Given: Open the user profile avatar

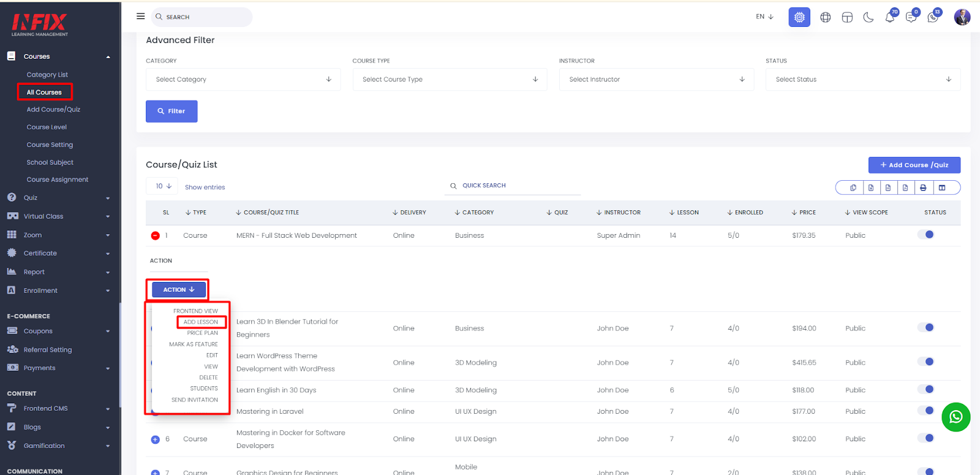Looking at the screenshot, I should coord(962,17).
